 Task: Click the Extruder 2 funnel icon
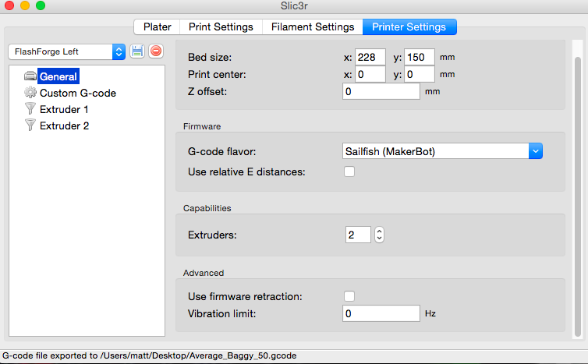coord(30,125)
